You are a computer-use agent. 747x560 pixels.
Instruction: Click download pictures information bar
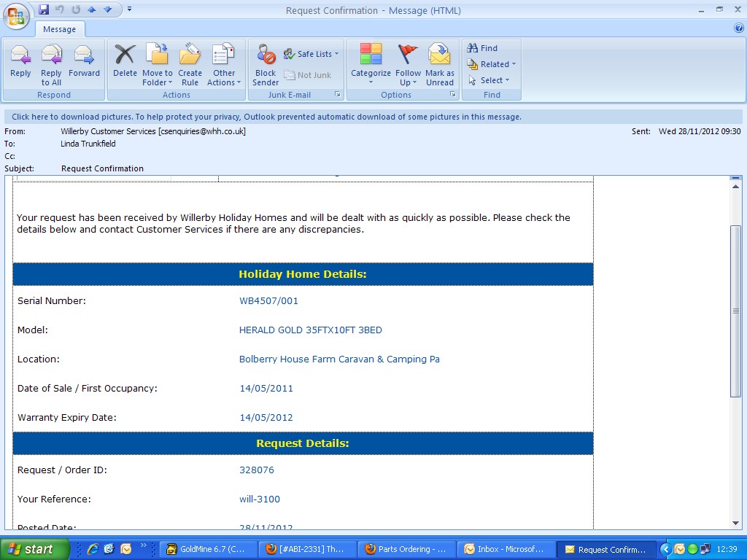click(266, 117)
